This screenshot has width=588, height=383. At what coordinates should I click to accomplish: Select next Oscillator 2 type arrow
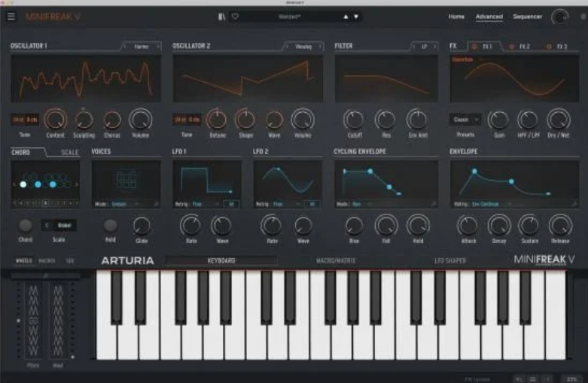pos(320,47)
